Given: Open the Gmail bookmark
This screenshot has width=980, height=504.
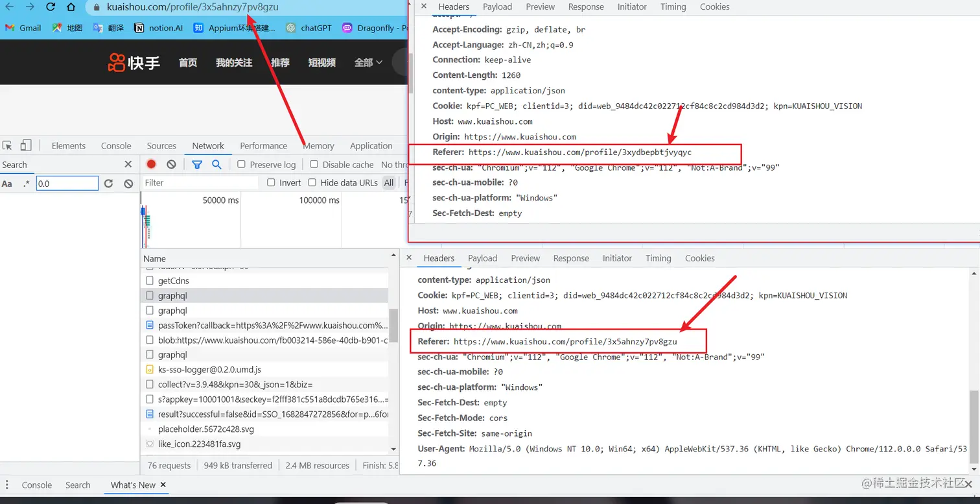Looking at the screenshot, I should click(x=23, y=28).
